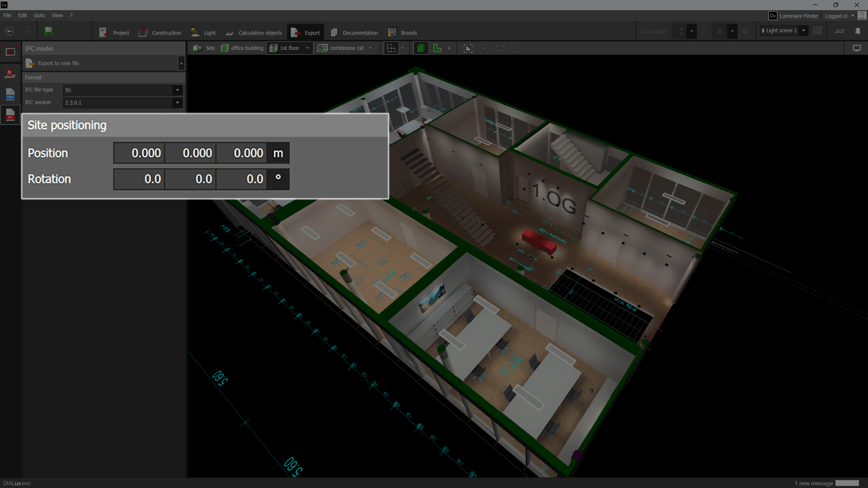The width and height of the screenshot is (868, 488).
Task: Click Export to new file
Action: (58, 63)
